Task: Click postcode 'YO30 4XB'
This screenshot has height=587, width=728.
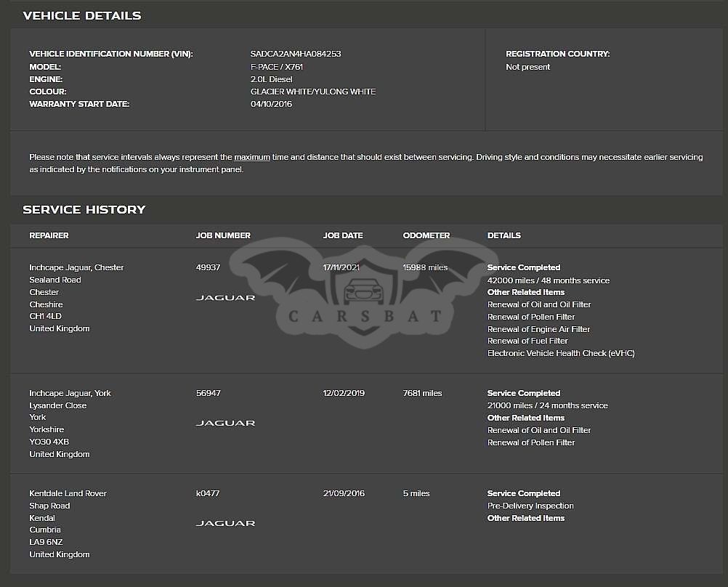Action: tap(49, 442)
